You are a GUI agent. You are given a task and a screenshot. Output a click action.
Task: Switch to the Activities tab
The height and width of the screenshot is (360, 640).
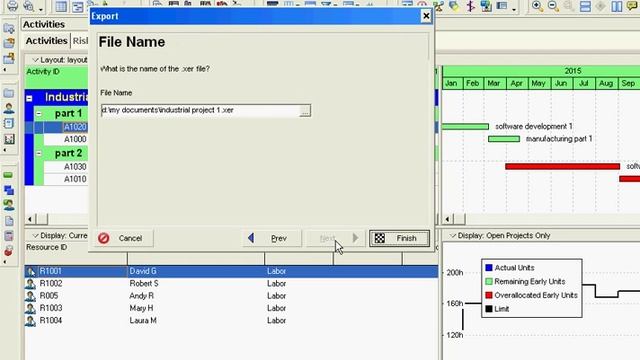point(46,41)
